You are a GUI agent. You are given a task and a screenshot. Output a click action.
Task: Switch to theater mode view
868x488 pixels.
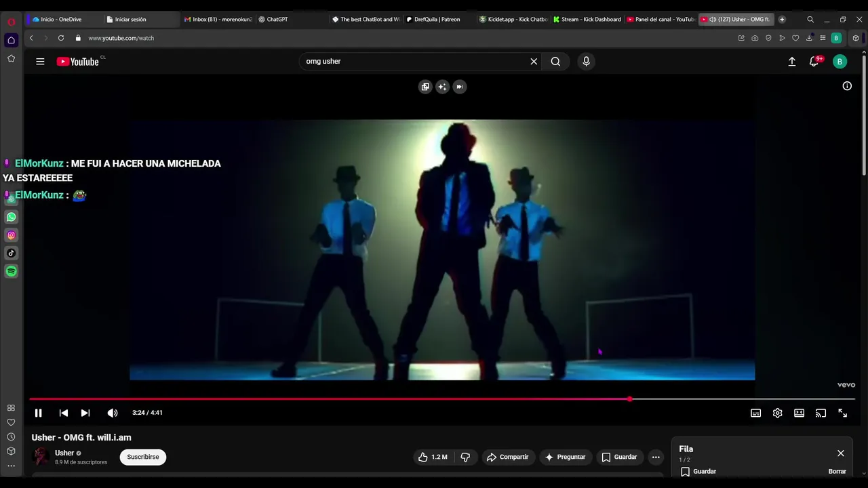click(x=800, y=413)
